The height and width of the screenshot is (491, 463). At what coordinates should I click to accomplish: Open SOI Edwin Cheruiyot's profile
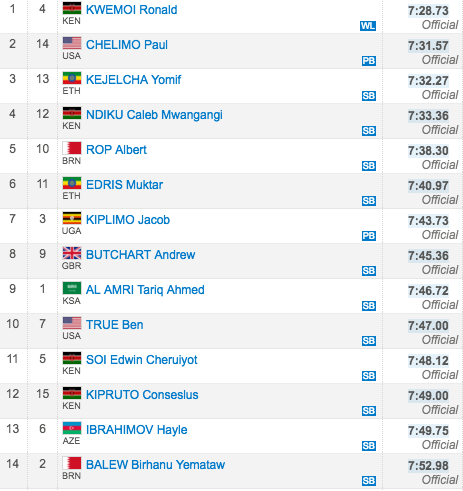pos(142,360)
